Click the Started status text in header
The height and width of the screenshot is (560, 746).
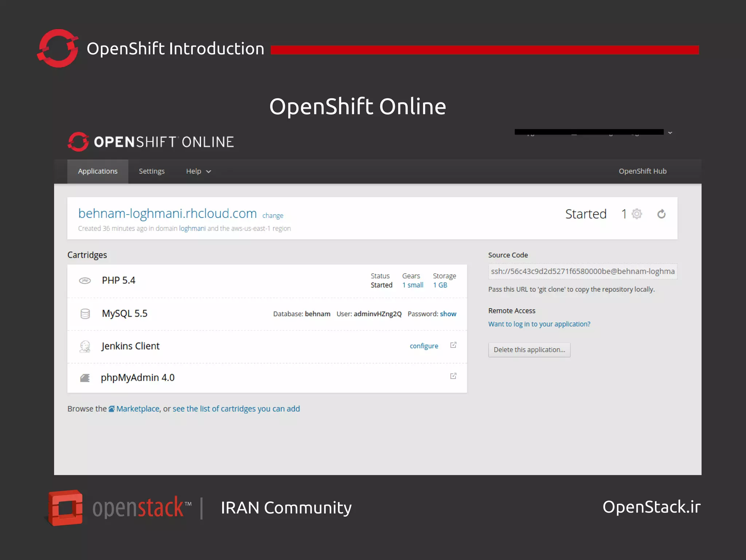click(x=586, y=214)
